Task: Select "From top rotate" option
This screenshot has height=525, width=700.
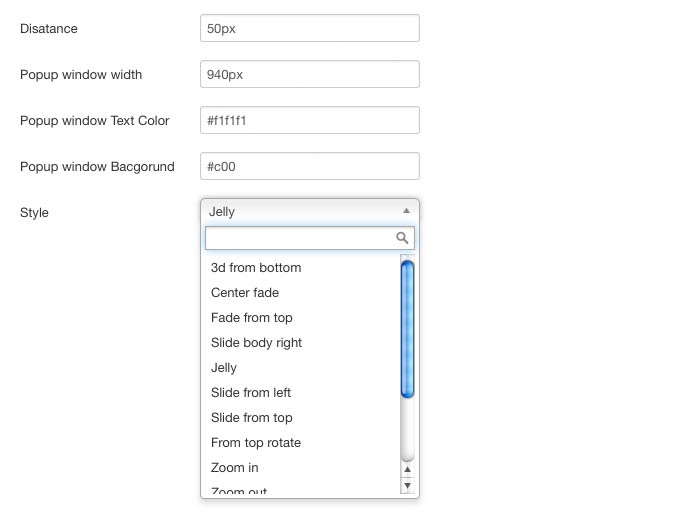Action: [256, 443]
